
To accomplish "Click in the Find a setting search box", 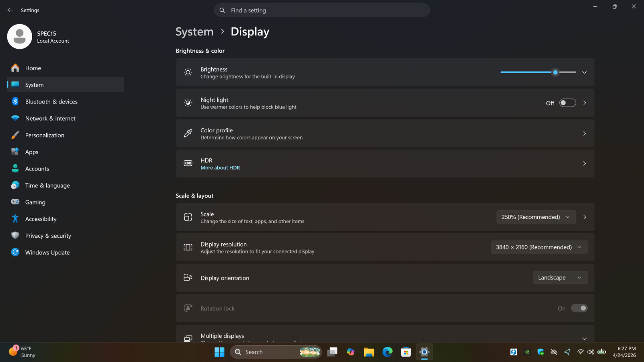I will [x=322, y=10].
